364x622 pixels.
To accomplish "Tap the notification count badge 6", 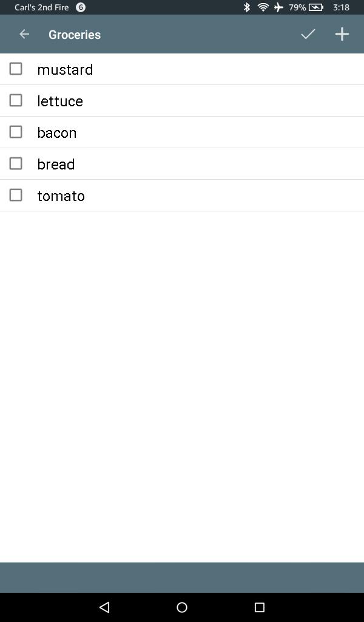I will (x=81, y=7).
